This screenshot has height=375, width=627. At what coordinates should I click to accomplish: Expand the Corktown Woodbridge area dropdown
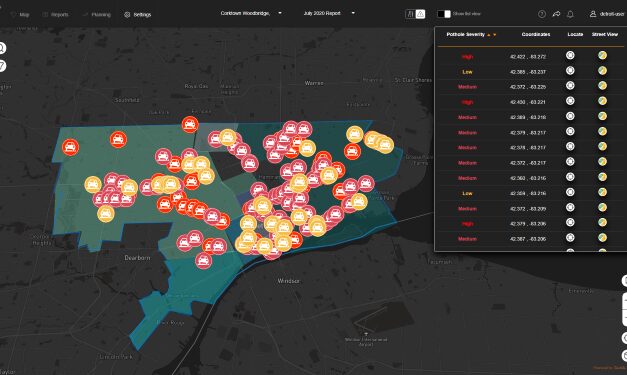(251, 13)
